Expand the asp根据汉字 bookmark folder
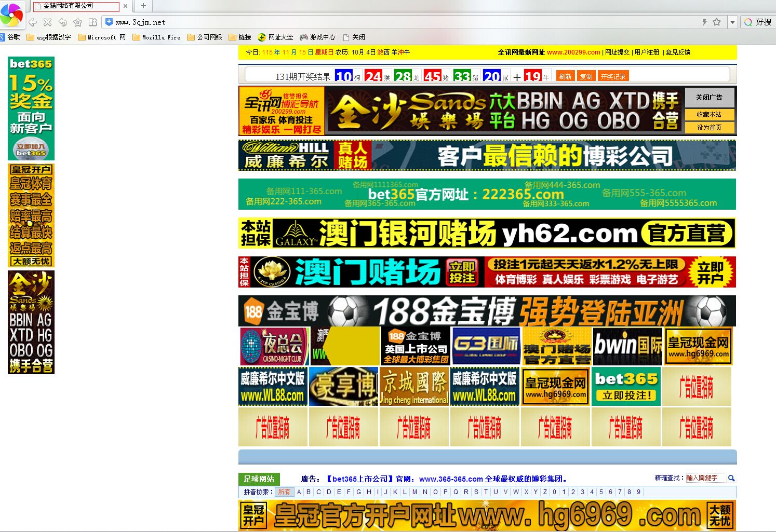This screenshot has width=776, height=532. [x=48, y=37]
